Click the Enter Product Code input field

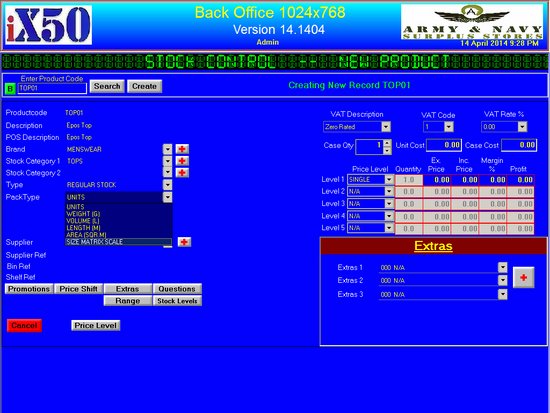tap(52, 88)
